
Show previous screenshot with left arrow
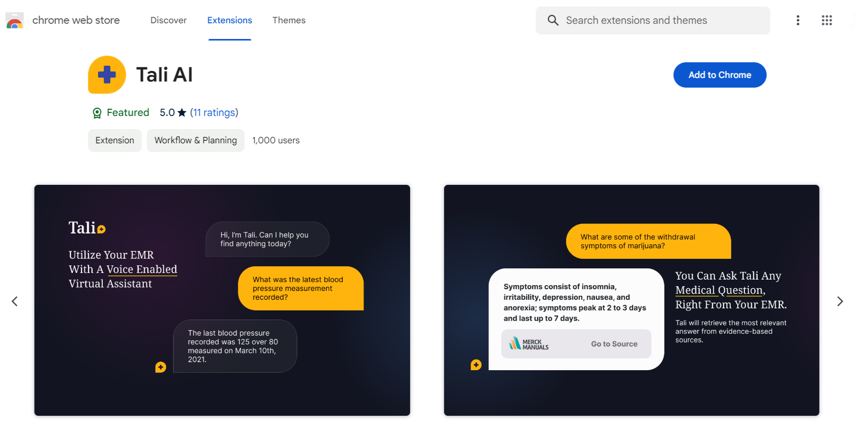point(15,301)
